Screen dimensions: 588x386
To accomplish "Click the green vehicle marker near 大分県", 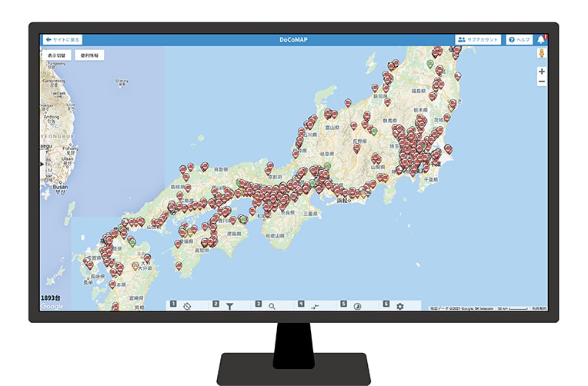I will (132, 242).
